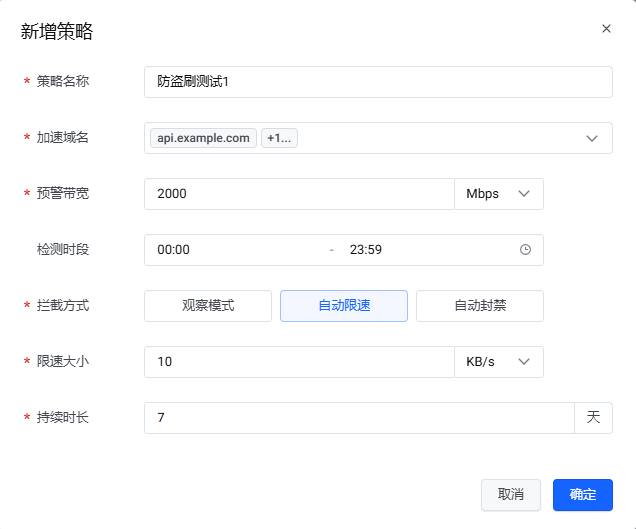
Task: Click the 新增策略 dialog title
Action: point(57,31)
